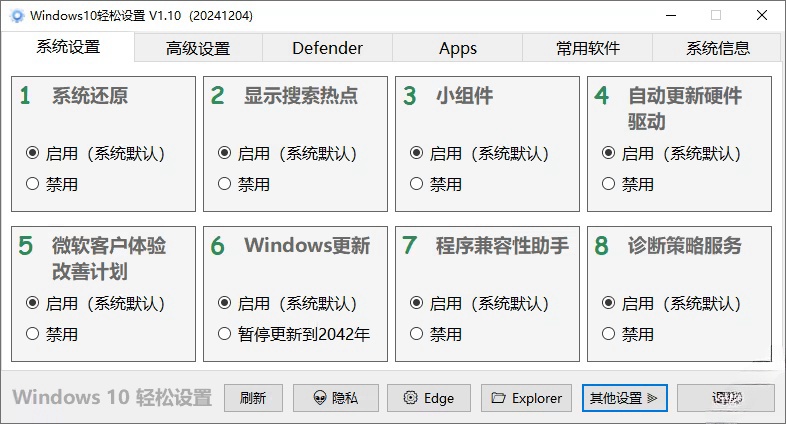Image resolution: width=786 pixels, height=424 pixels.
Task: Click the 刷新 button
Action: click(253, 398)
